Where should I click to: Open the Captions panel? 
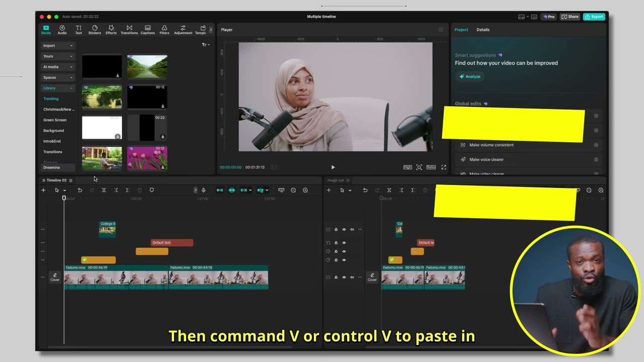pyautogui.click(x=147, y=30)
